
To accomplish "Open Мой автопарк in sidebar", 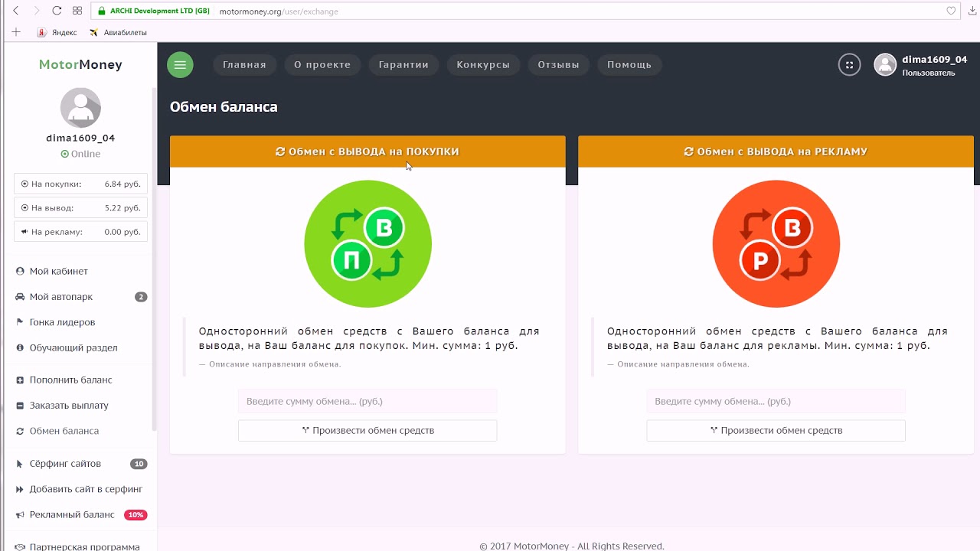I will [61, 296].
